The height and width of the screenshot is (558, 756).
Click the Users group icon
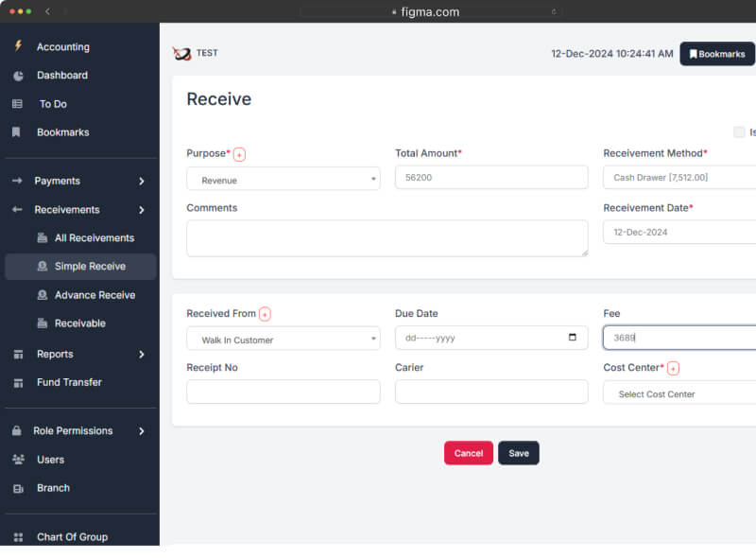(18, 460)
